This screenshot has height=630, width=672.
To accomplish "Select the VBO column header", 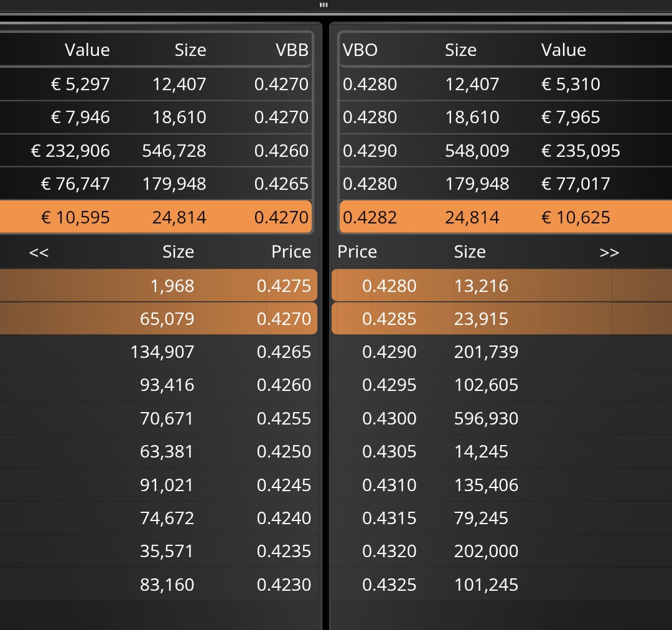I will click(x=360, y=50).
